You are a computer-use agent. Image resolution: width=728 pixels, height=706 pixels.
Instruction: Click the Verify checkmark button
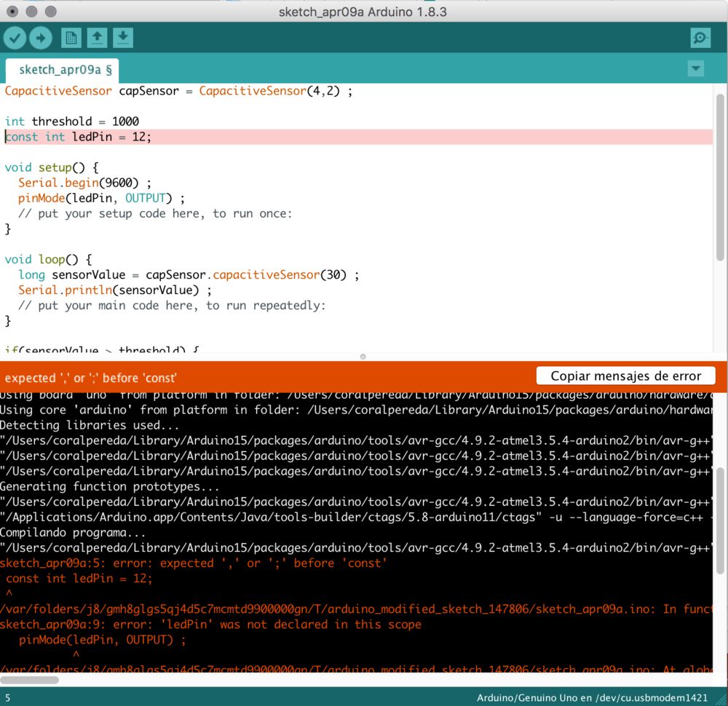pos(15,38)
